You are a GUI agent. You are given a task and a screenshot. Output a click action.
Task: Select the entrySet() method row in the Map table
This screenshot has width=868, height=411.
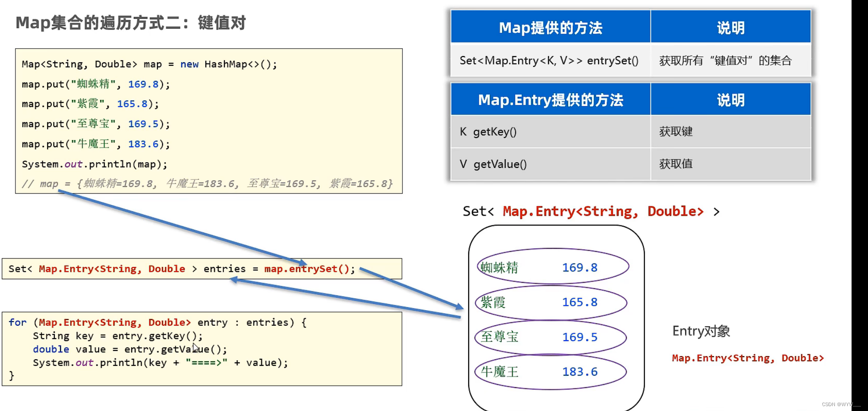coord(550,61)
